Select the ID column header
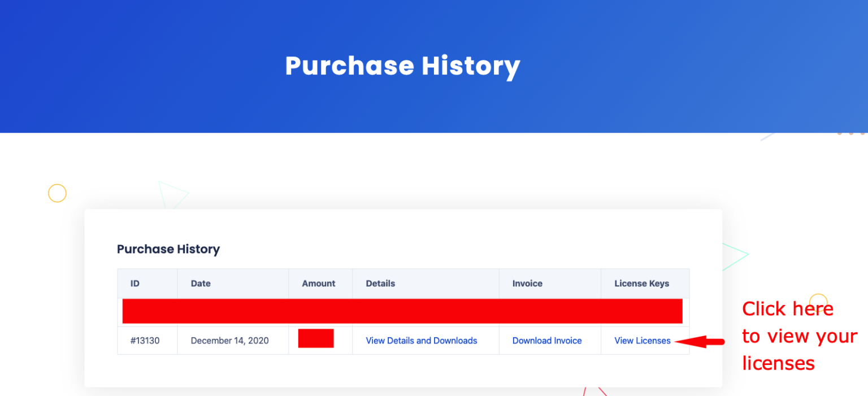The image size is (868, 396). coord(135,284)
